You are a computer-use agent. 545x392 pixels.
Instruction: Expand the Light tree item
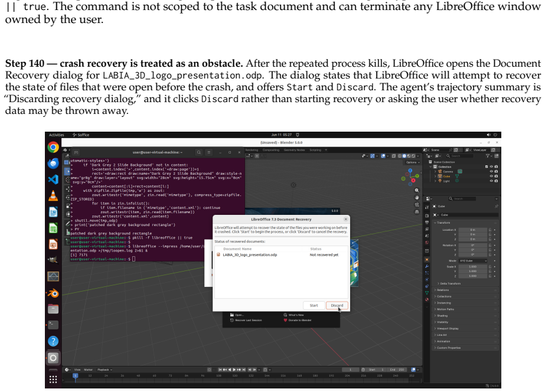tap(436, 181)
